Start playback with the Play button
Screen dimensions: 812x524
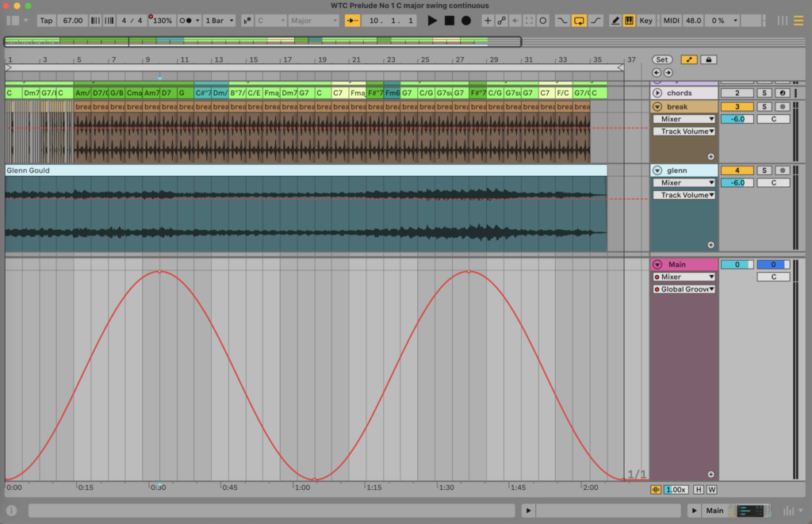[432, 21]
